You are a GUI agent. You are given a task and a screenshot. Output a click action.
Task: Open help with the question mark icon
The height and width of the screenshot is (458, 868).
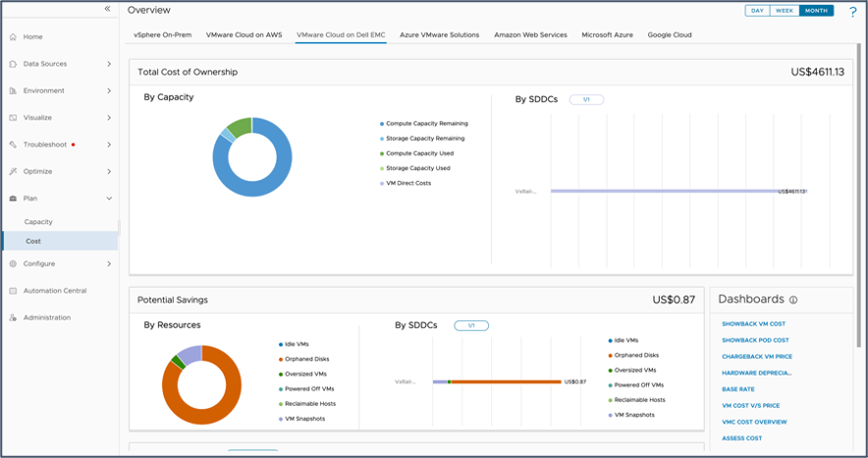(x=852, y=12)
